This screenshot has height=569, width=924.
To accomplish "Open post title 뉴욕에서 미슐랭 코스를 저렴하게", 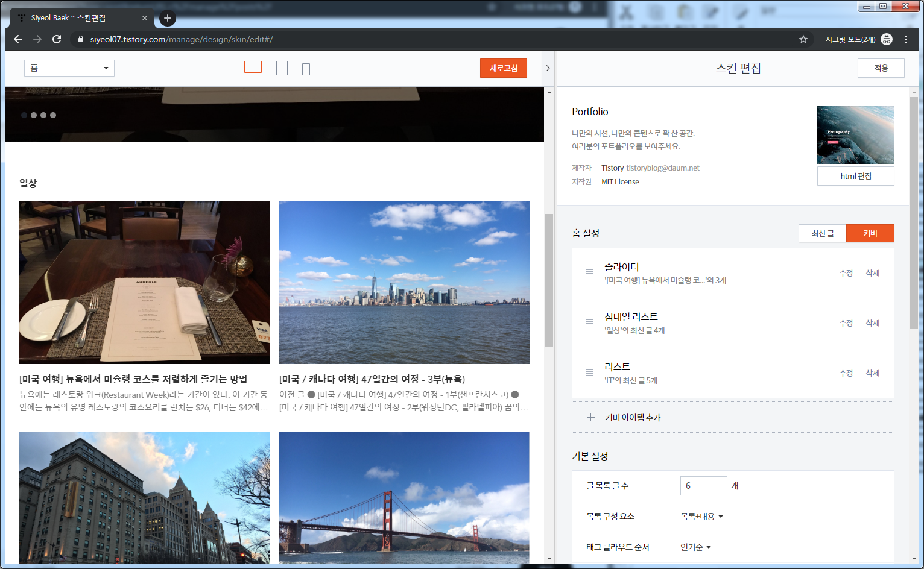I will tap(133, 379).
